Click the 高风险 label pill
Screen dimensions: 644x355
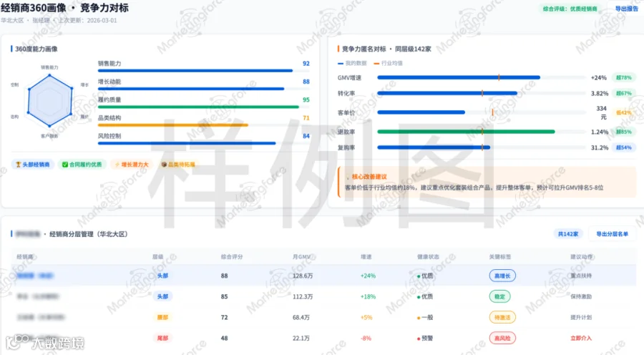coord(502,338)
